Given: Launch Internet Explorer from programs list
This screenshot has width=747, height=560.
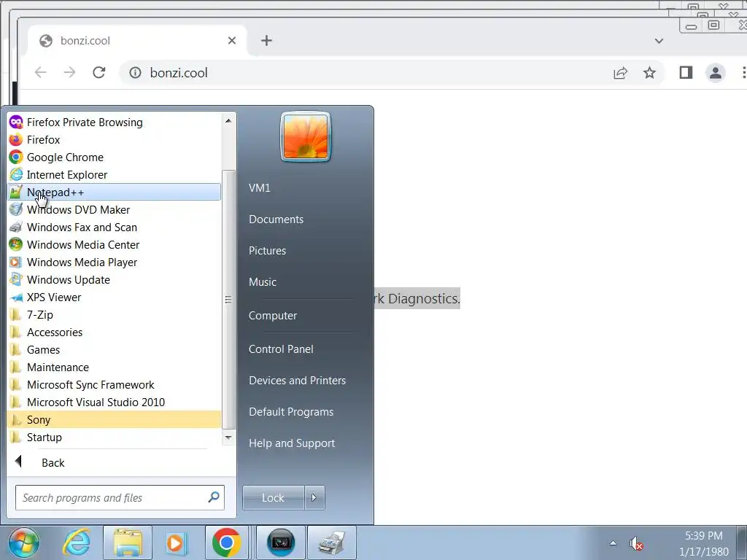Looking at the screenshot, I should click(115, 175).
